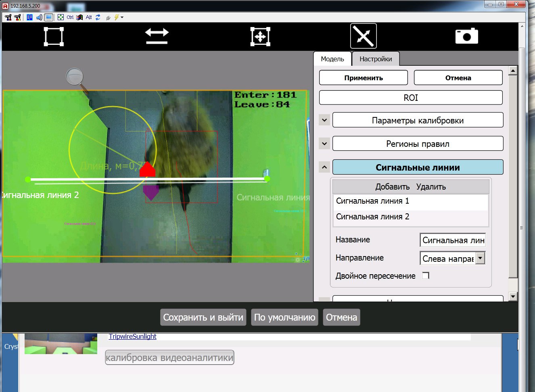Image resolution: width=535 pixels, height=392 pixels.
Task: Click the blue refresh arrows toolbar icon
Action: point(98,17)
